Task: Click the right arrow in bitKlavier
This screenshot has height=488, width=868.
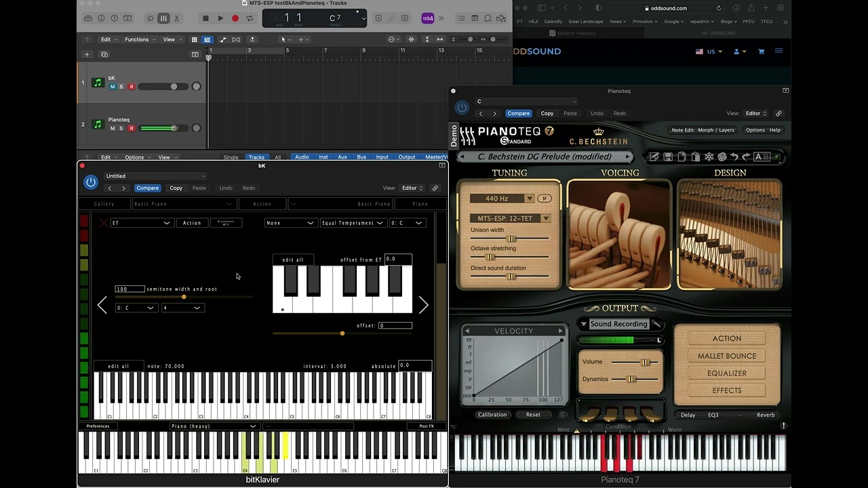Action: 424,305
